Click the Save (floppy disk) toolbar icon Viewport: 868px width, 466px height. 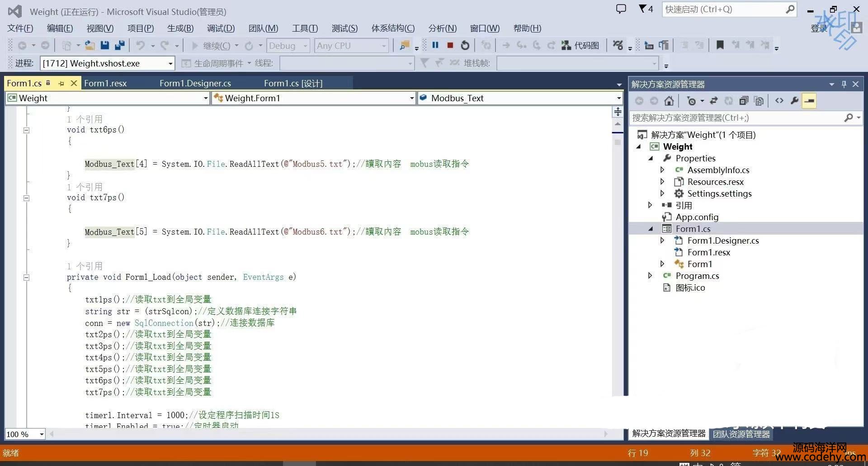pyautogui.click(x=105, y=45)
